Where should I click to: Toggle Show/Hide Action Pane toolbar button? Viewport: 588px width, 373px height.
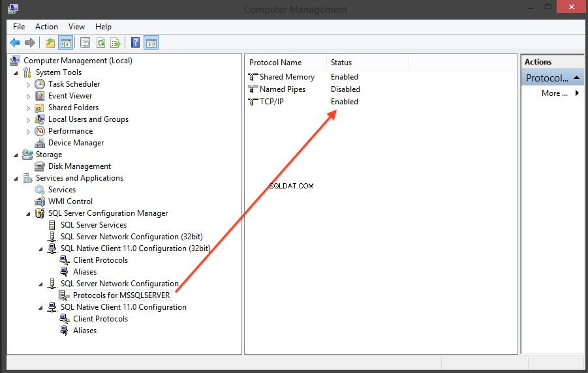(151, 43)
